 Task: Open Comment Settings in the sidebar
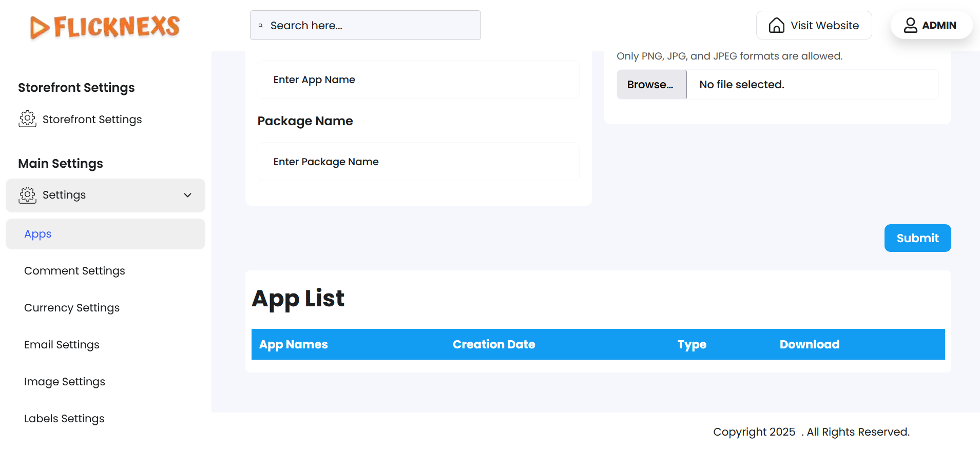(x=74, y=271)
